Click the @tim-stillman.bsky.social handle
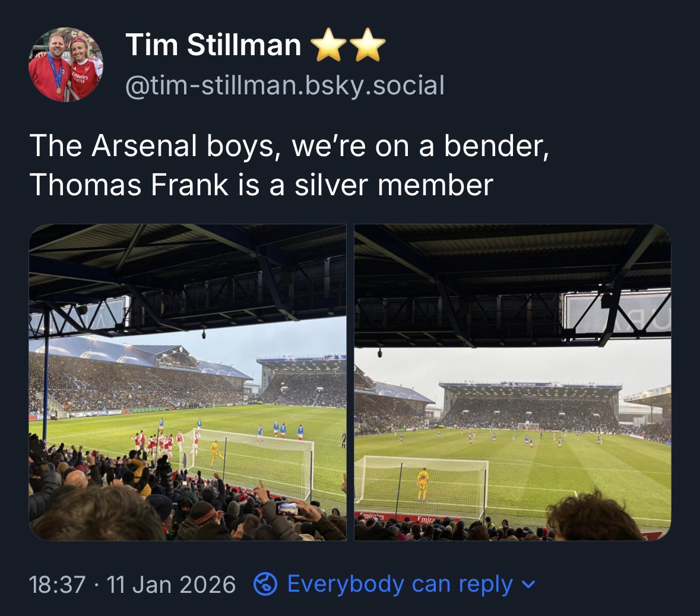This screenshot has width=700, height=616. pos(284,85)
